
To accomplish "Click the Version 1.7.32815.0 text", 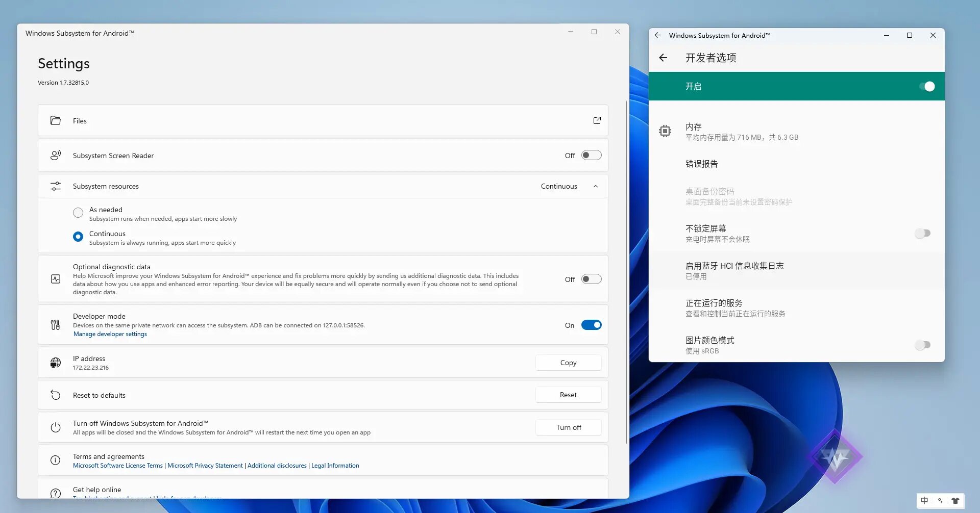I will [63, 83].
